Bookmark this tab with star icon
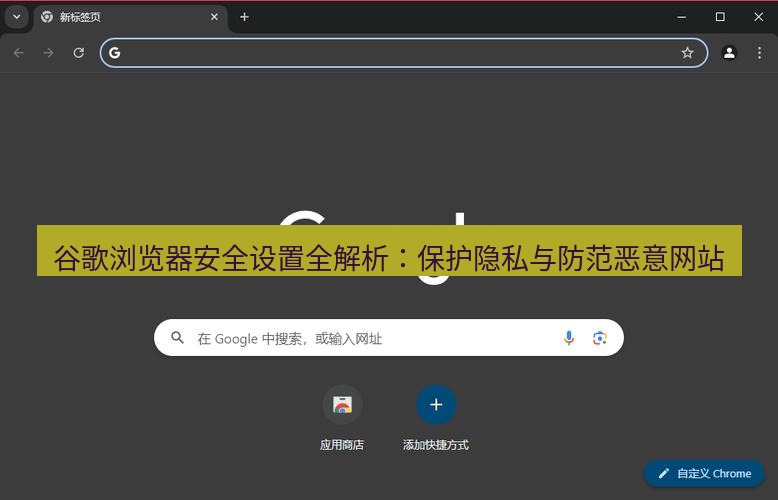778x500 pixels. [x=687, y=53]
